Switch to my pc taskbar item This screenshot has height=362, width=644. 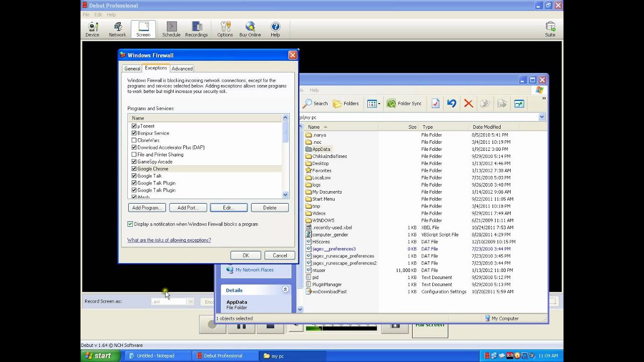[292, 355]
